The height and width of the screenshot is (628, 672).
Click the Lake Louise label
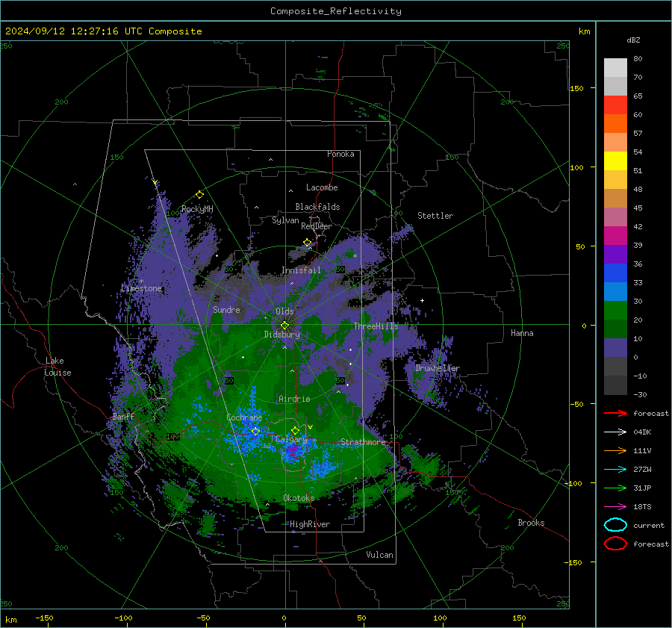(57, 367)
